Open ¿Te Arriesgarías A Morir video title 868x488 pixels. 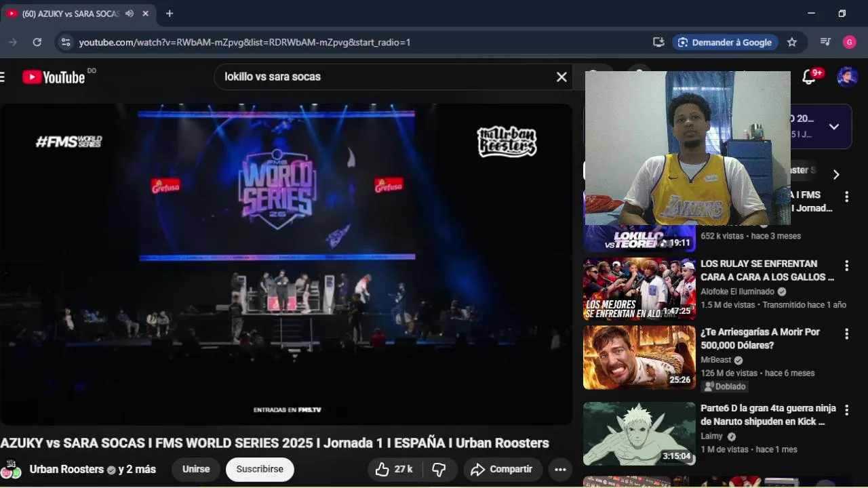coord(760,339)
